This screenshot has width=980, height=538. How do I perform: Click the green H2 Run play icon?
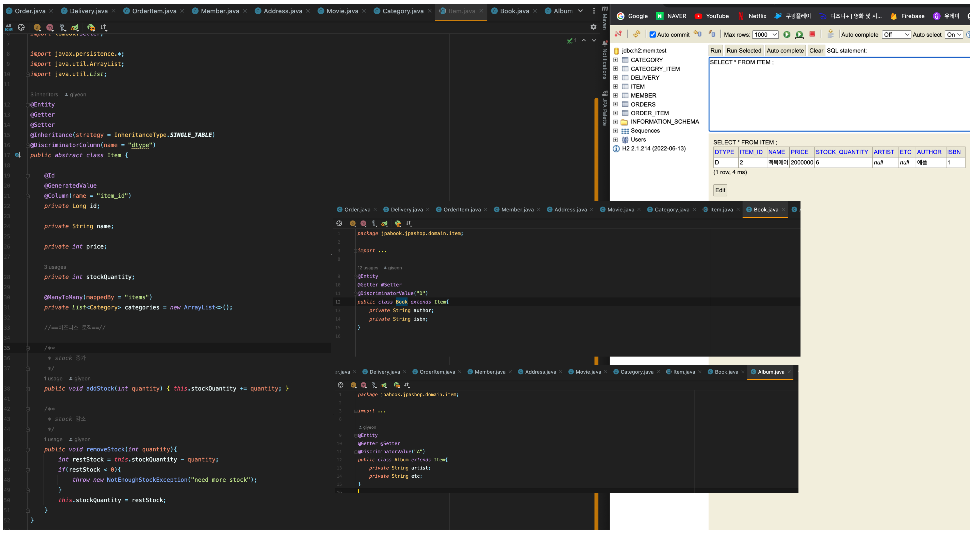[787, 35]
